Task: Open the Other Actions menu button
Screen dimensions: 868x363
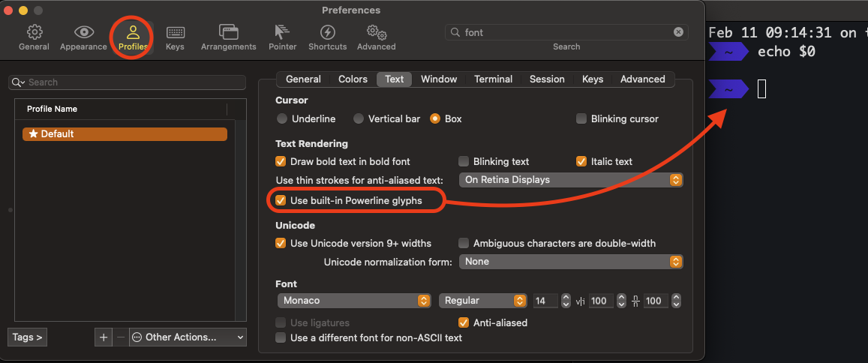Action: click(188, 337)
